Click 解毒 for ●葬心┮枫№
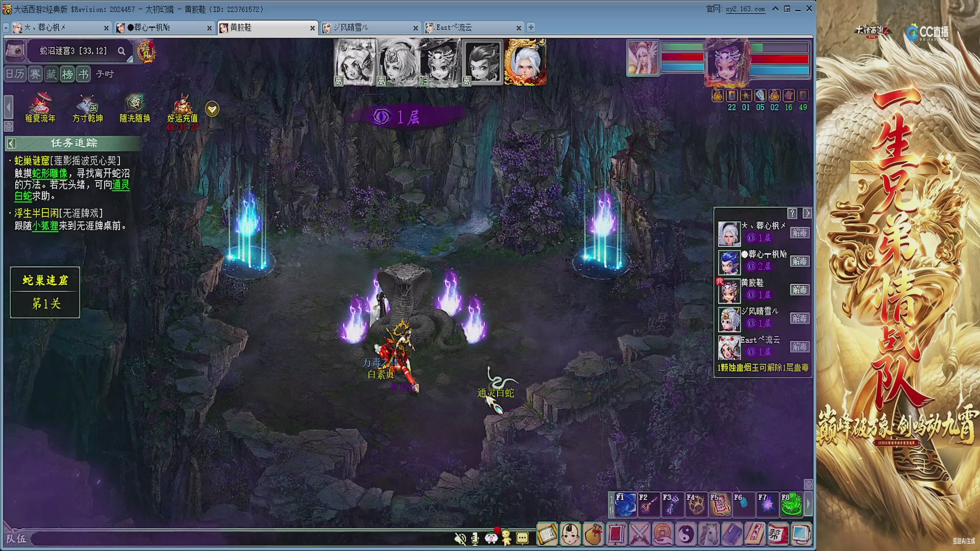This screenshot has height=551, width=980. (800, 262)
